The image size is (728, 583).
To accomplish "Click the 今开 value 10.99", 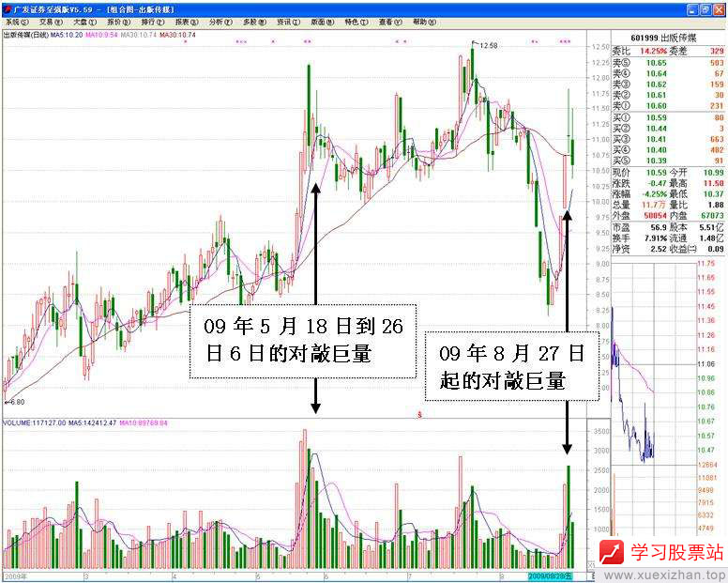I will [x=714, y=173].
